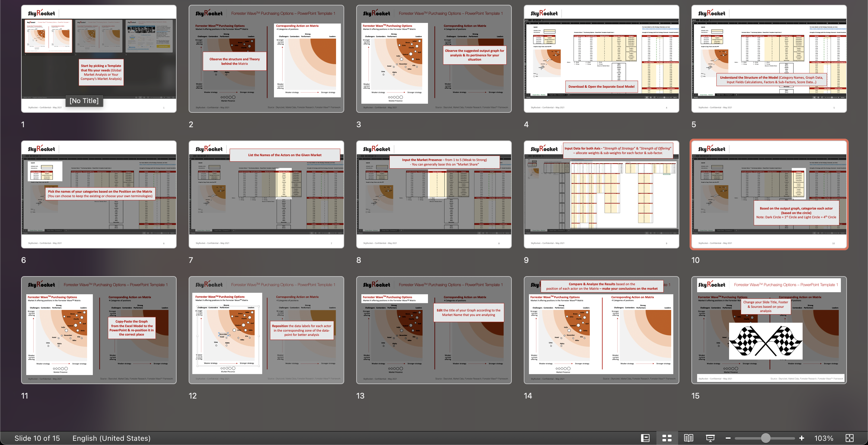868x445 pixels.
Task: Select Slide Sorter view icon
Action: point(667,438)
